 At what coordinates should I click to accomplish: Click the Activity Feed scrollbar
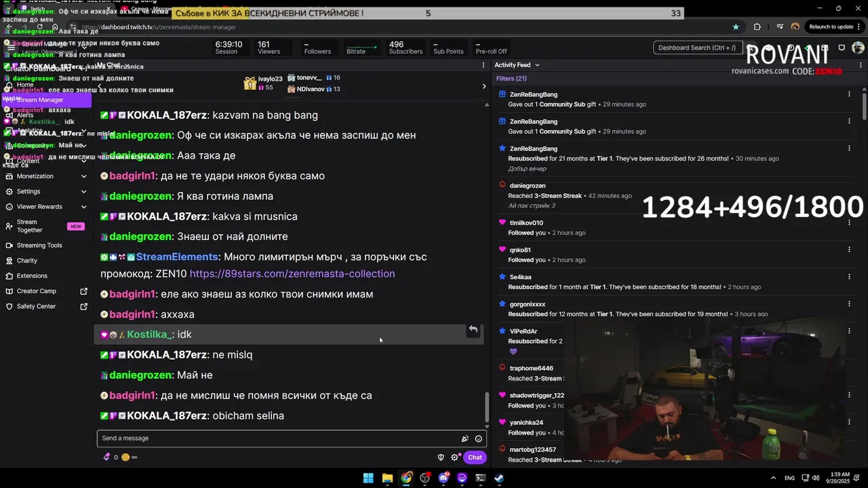point(864,105)
